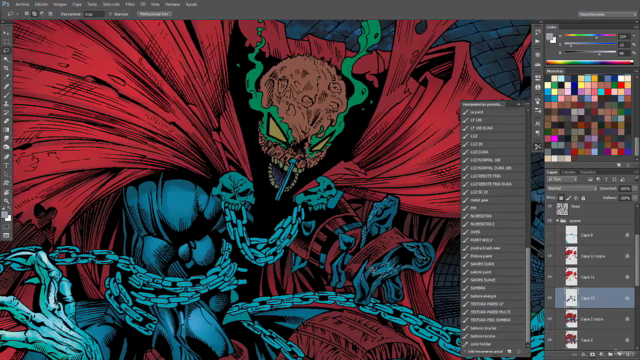The height and width of the screenshot is (360, 640).
Task: Toggle Suavizar checkbox in options bar
Action: (x=110, y=14)
